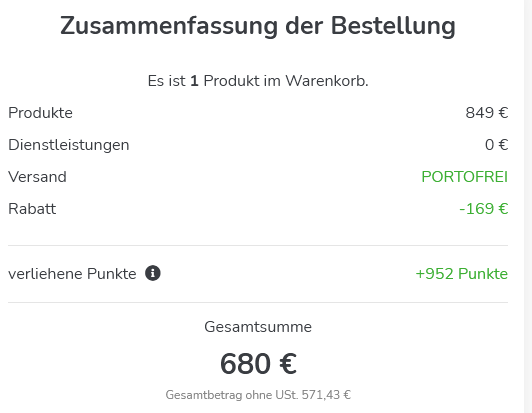Click the divider line above Gesamtsumme

[258, 302]
